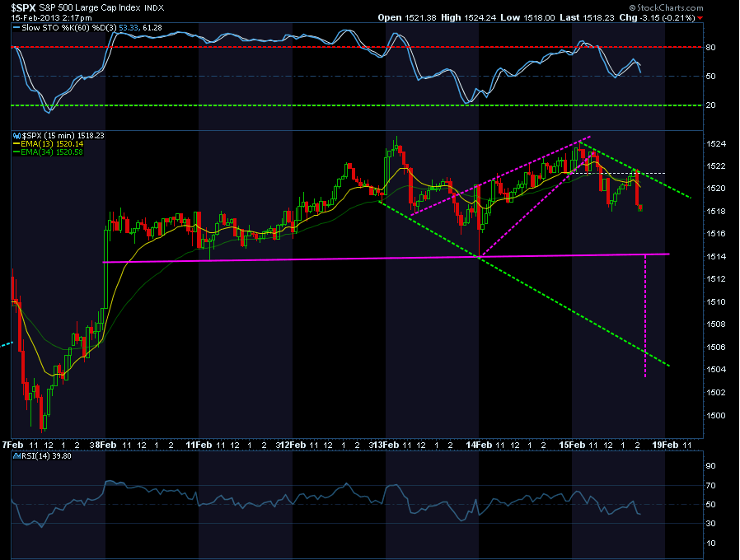Click the red down-arrow change indicator icon

tap(700, 18)
